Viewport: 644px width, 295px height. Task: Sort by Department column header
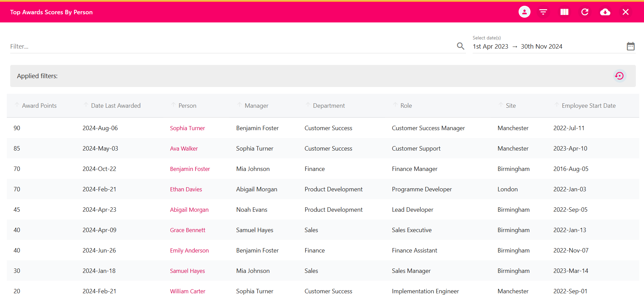(x=329, y=106)
